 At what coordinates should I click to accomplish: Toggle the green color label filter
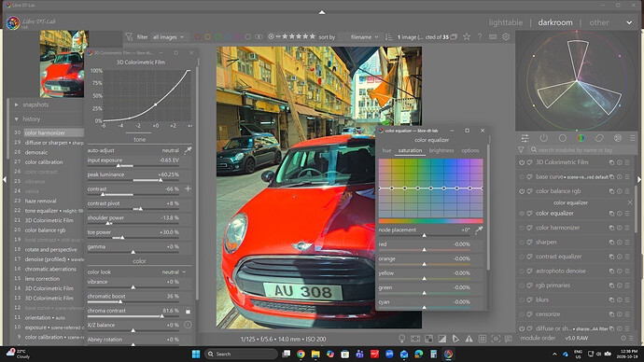(x=217, y=37)
